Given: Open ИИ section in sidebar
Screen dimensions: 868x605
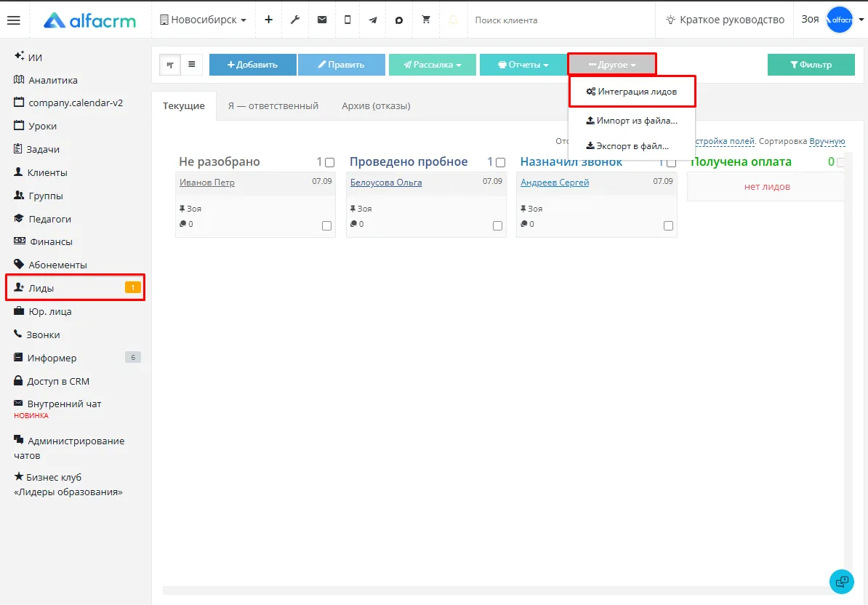Looking at the screenshot, I should pyautogui.click(x=28, y=57).
